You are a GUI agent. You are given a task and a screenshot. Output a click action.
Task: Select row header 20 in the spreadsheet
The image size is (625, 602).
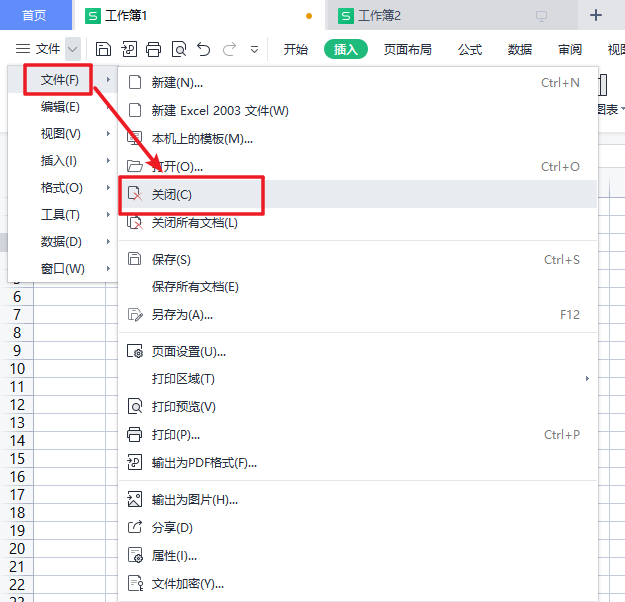point(17,549)
